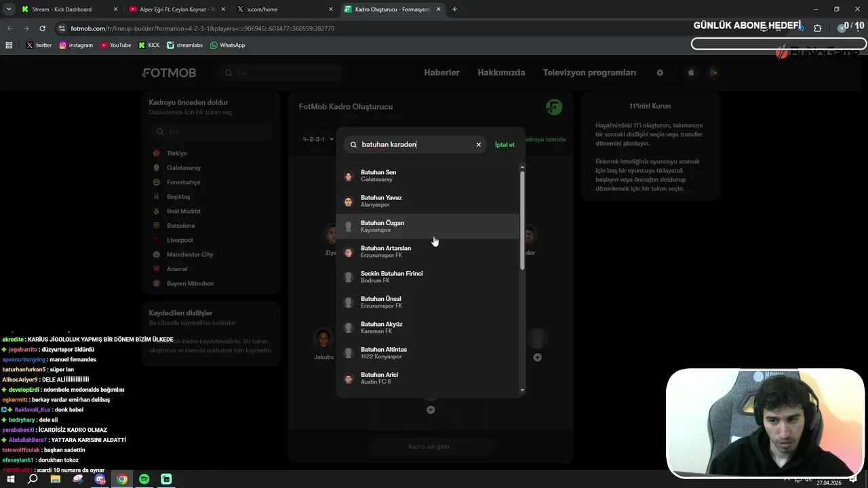Open the 4-2-3-1 formation dropdown

pos(318,139)
